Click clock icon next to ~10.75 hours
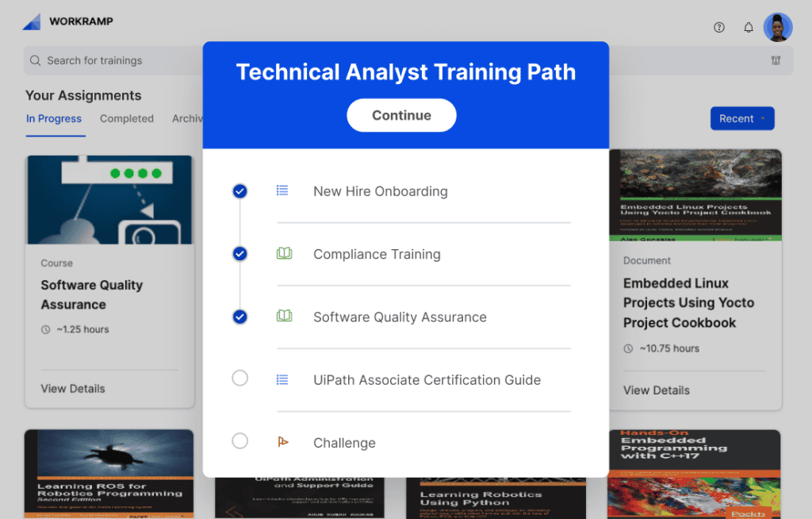 coord(628,349)
